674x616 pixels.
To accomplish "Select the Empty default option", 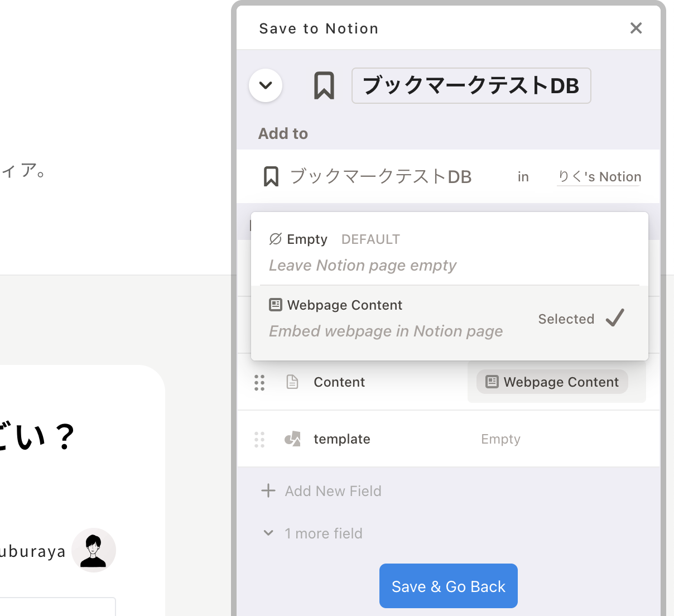I will click(449, 252).
